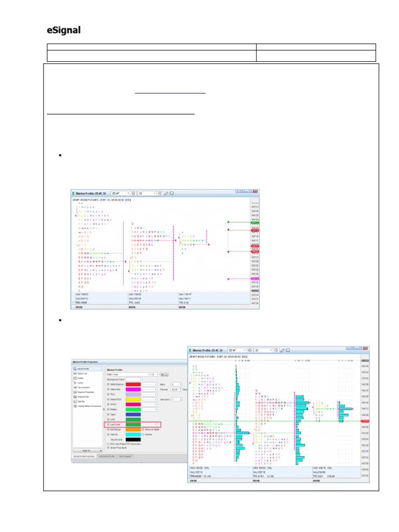Enable the Overlay checkbox
Viewport: 399px width, 532px height.
[143, 435]
